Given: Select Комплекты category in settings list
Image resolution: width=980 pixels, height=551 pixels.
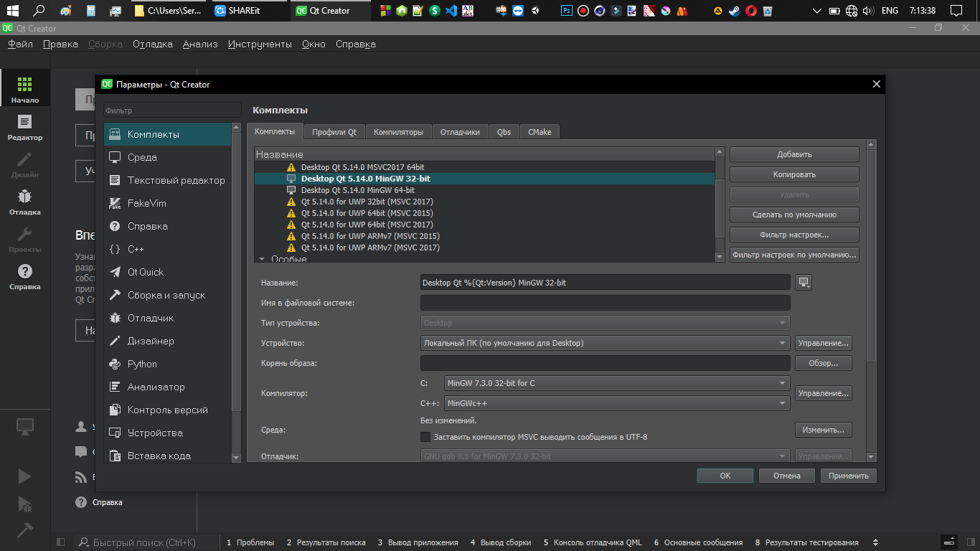Looking at the screenshot, I should pyautogui.click(x=167, y=134).
